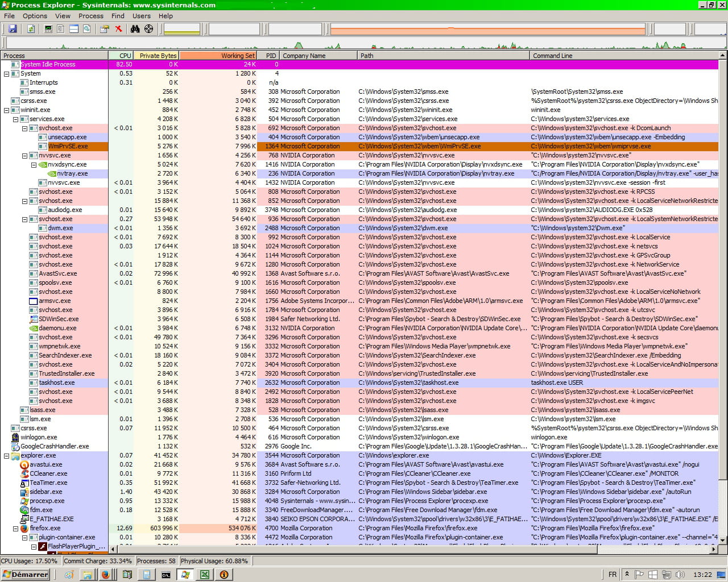Viewport: 728px width, 582px height.
Task: Click the TeaTimer.exe process icon
Action: [24, 483]
